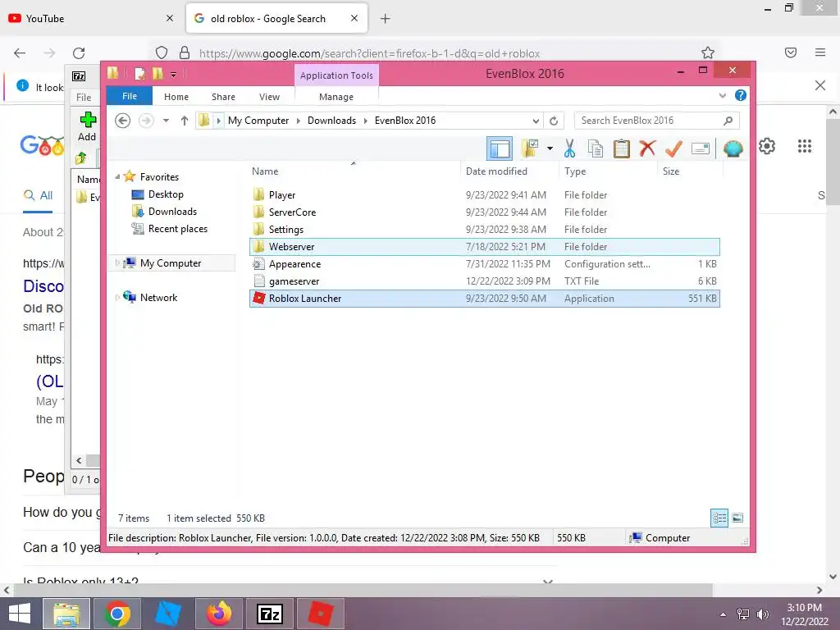The width and height of the screenshot is (840, 630).
Task: Refresh the EvenBlox 2016 folder
Action: (554, 121)
